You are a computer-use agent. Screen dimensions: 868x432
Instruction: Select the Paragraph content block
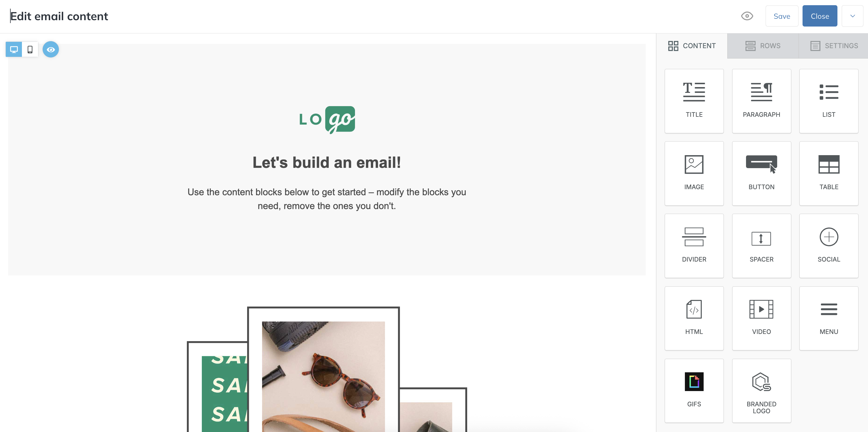761,101
